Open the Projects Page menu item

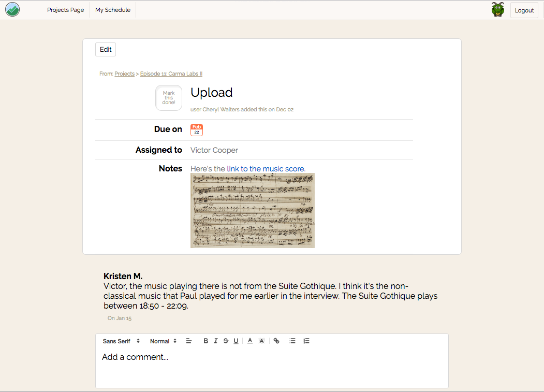click(x=66, y=10)
